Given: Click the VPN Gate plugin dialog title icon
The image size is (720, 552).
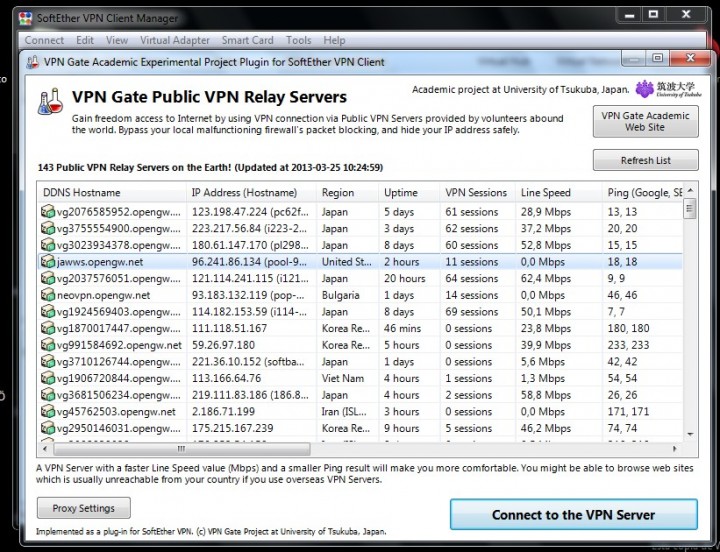Looking at the screenshot, I should pos(33,62).
